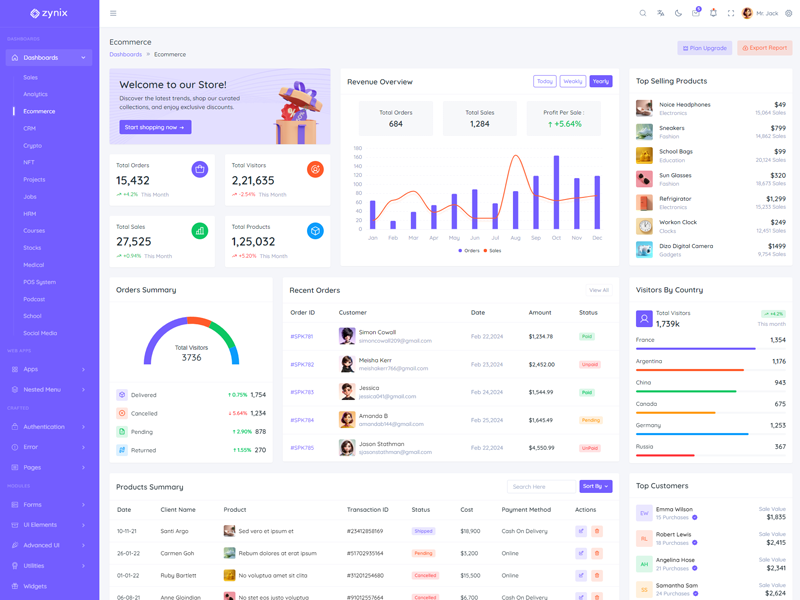
Task: Open the Sort By dropdown
Action: [x=595, y=486]
